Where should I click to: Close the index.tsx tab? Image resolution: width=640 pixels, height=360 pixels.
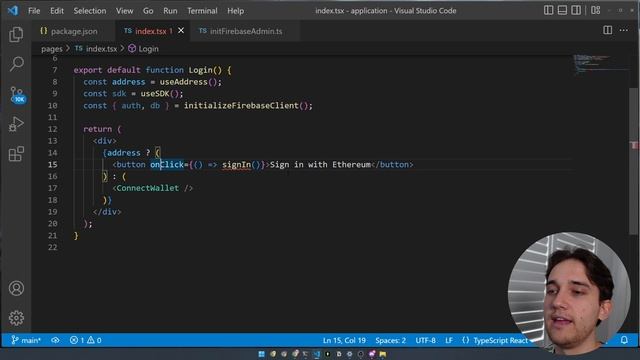pos(181,31)
